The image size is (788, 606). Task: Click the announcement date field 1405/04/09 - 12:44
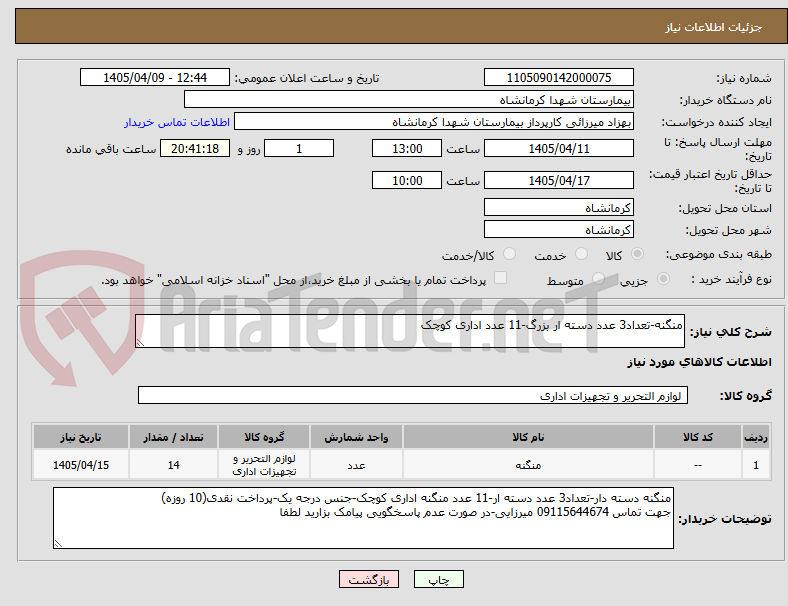(x=155, y=77)
